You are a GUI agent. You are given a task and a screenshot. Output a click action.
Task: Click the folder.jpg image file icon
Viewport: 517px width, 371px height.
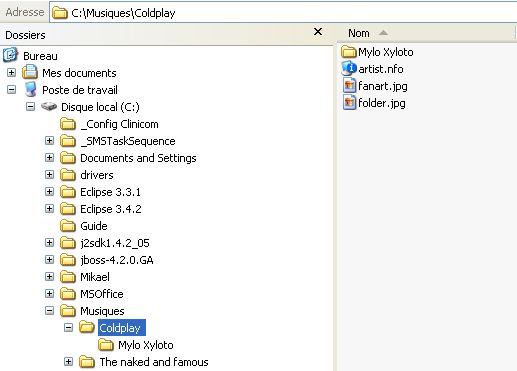(x=349, y=103)
